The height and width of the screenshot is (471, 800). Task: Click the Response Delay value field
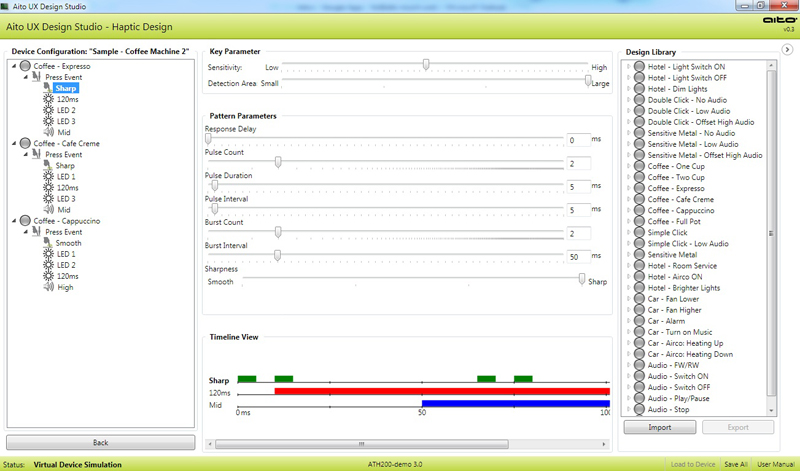(579, 140)
